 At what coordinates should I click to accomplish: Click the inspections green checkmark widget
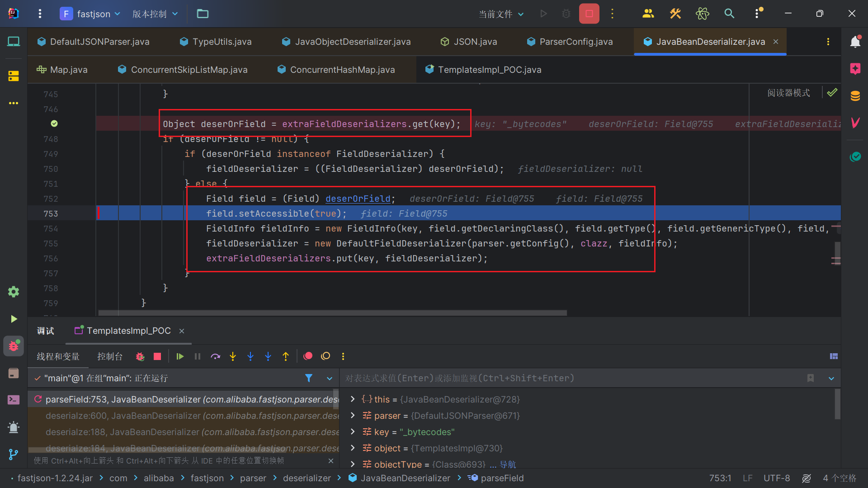click(832, 92)
